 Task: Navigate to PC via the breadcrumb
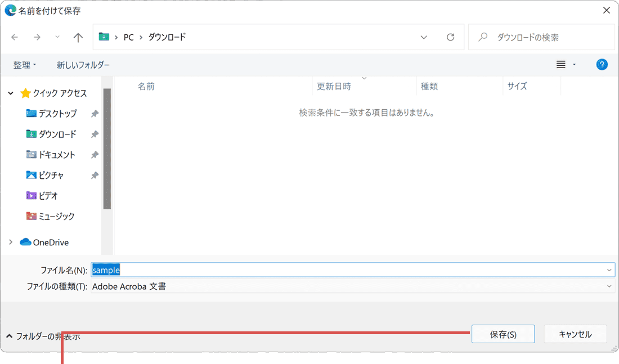pyautogui.click(x=128, y=37)
